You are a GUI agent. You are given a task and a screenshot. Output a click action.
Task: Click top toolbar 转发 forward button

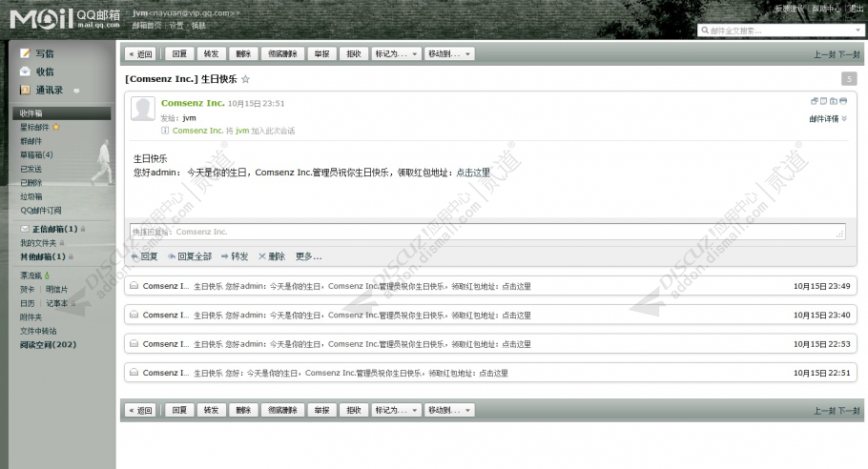[211, 53]
